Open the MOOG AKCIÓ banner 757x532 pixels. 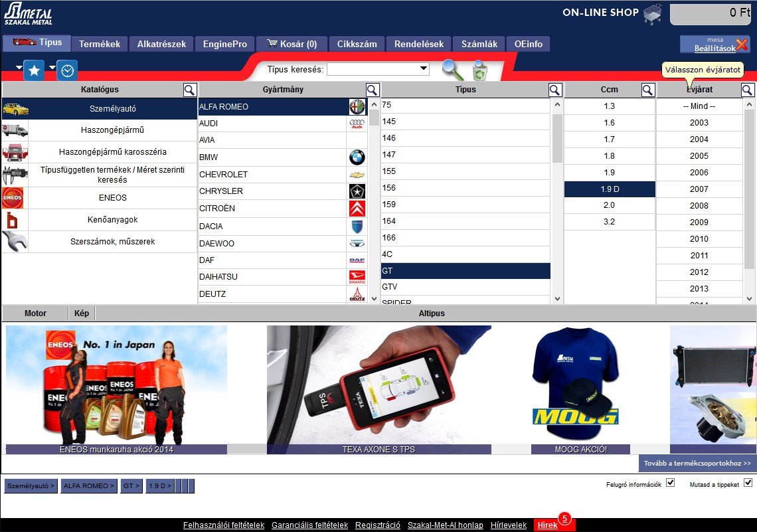[580, 390]
